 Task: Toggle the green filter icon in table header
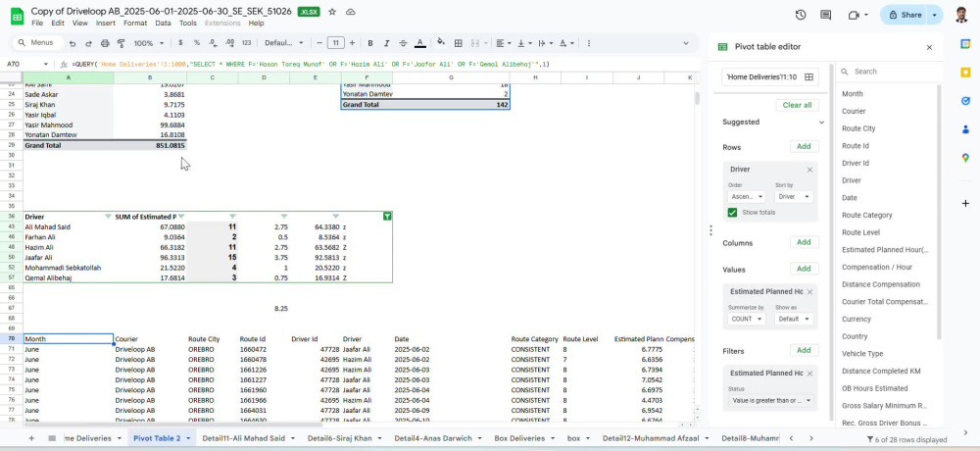tap(387, 217)
